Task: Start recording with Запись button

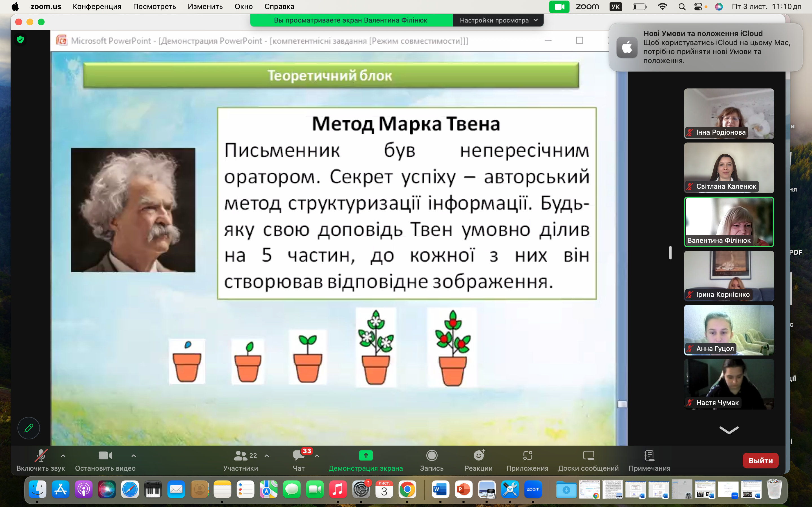Action: 431,455
